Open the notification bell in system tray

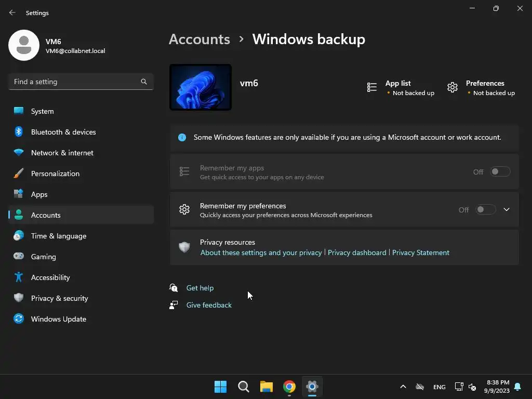coord(518,387)
